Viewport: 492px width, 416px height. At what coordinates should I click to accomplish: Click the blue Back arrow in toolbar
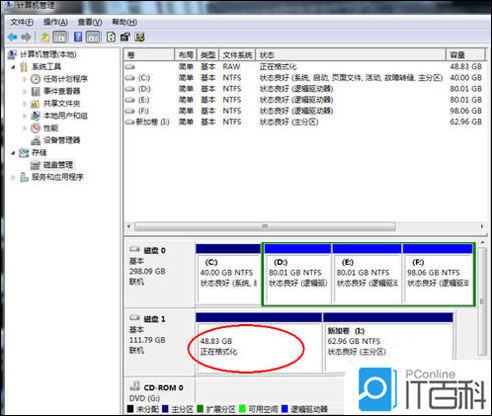[x=12, y=37]
